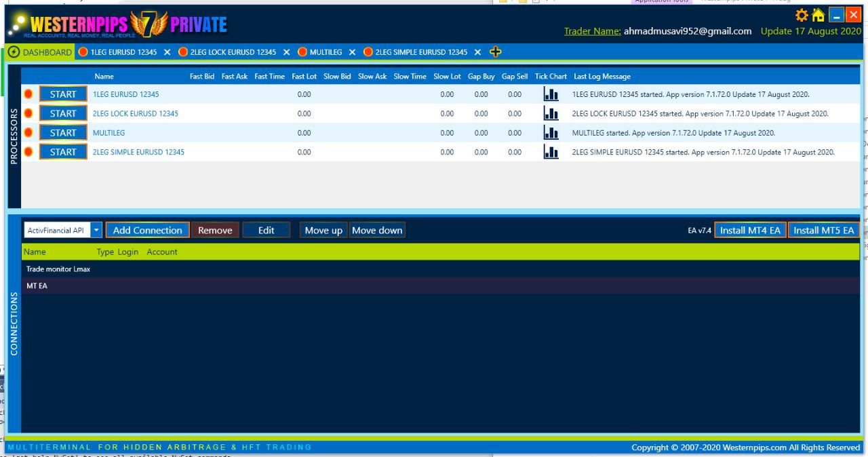Click the Slow Time column header
Viewport: 868px width, 457px height.
click(x=410, y=77)
